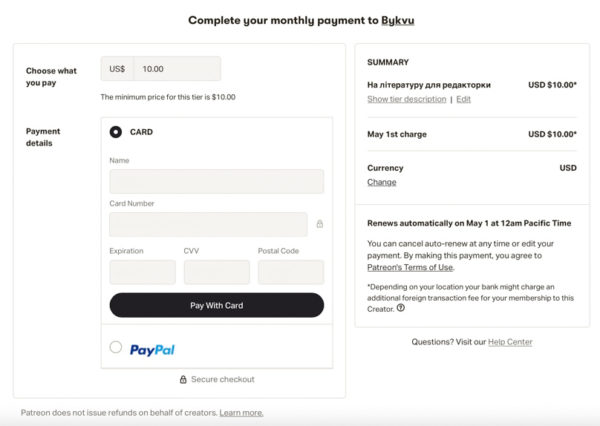Change the currency in the summary
The image size is (600, 426).
click(382, 182)
